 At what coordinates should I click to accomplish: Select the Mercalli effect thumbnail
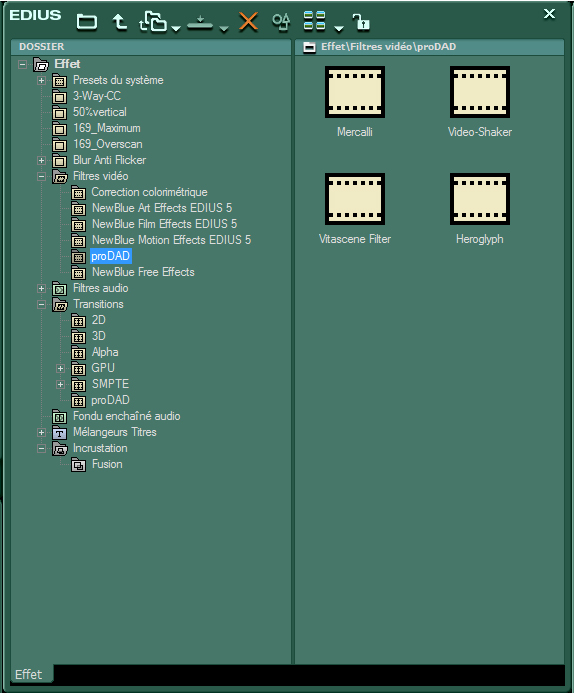(355, 102)
